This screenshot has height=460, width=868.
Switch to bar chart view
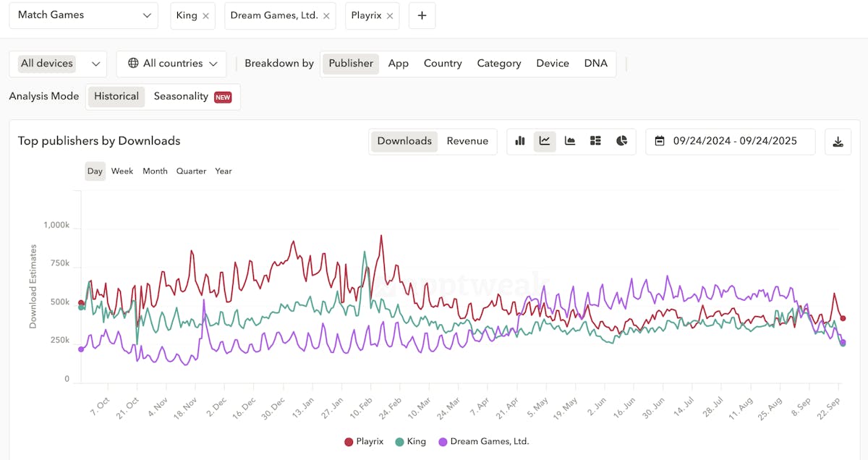(520, 141)
